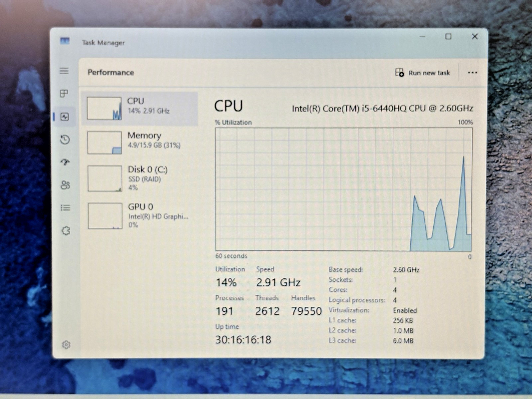Open Task Manager settings gear
This screenshot has height=399, width=532.
pyautogui.click(x=66, y=345)
